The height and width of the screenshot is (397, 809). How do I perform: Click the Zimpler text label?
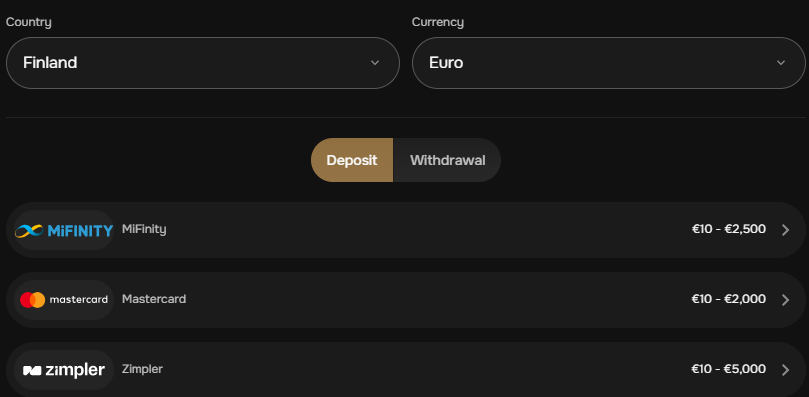tap(142, 369)
